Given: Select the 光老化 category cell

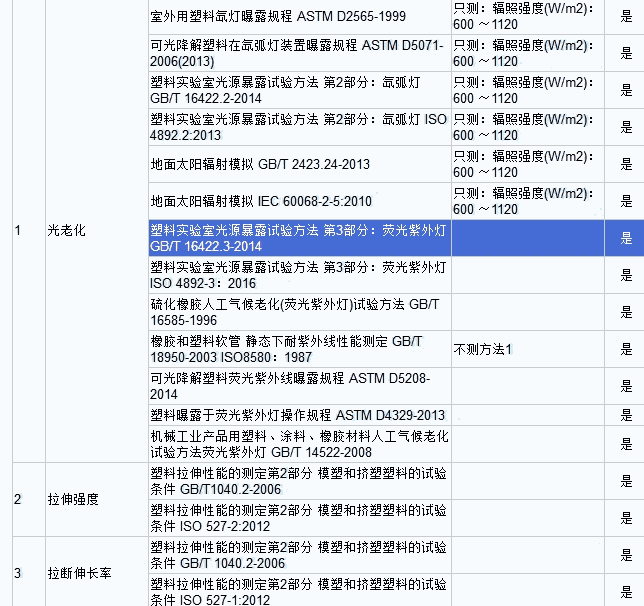Looking at the screenshot, I should pos(67,230).
